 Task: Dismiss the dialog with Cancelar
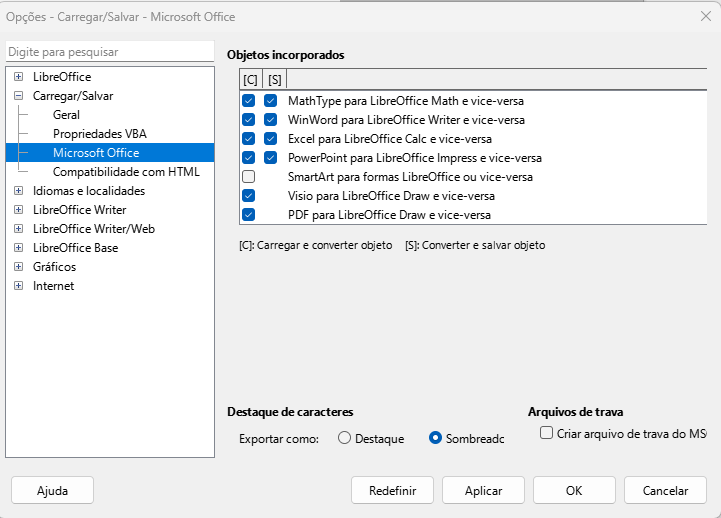pos(665,490)
